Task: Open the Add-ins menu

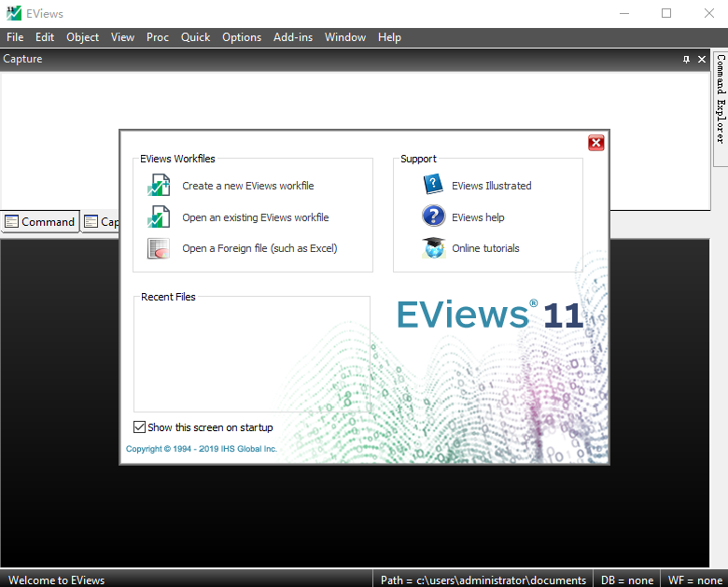Action: coord(293,37)
